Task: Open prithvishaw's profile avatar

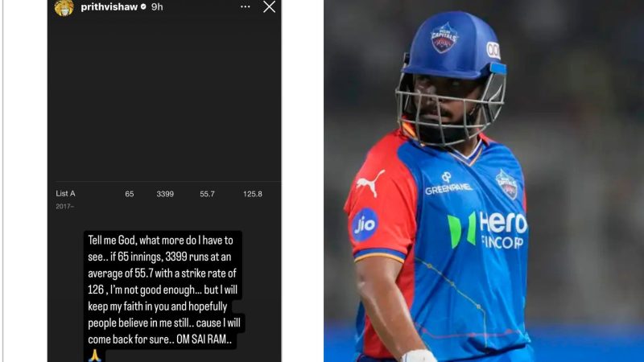Action: pyautogui.click(x=64, y=8)
